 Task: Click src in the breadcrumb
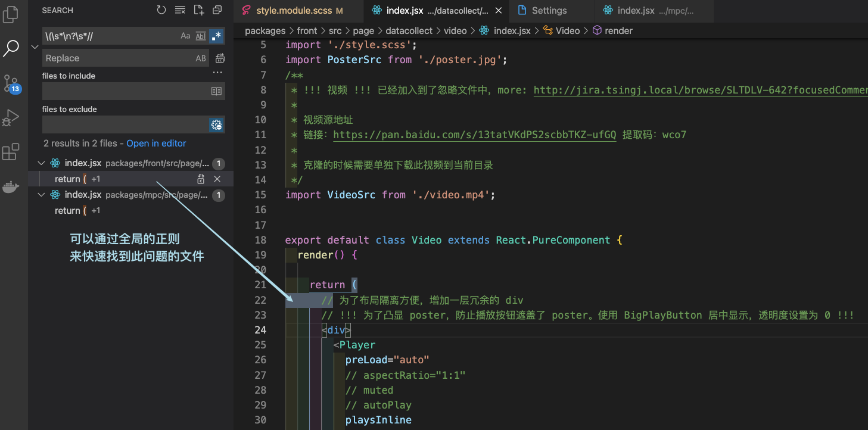[335, 30]
